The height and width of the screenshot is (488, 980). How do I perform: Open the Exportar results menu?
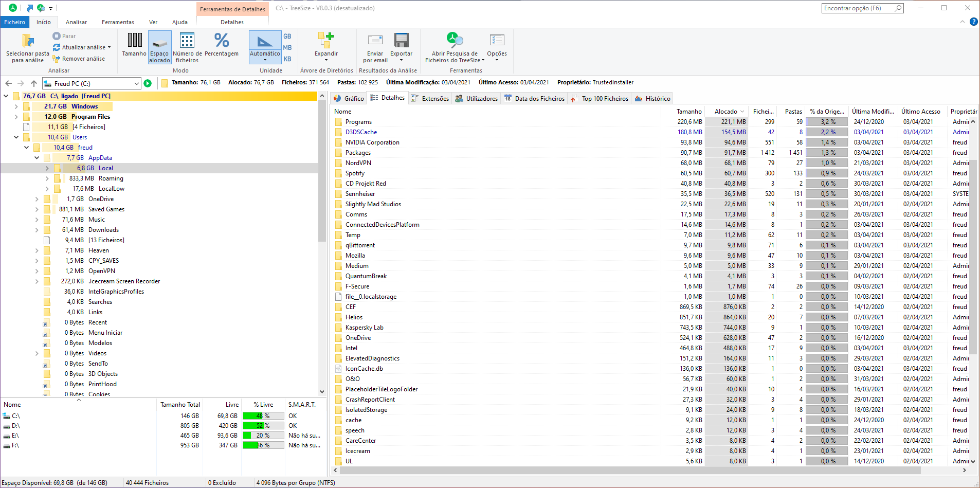[x=401, y=47]
